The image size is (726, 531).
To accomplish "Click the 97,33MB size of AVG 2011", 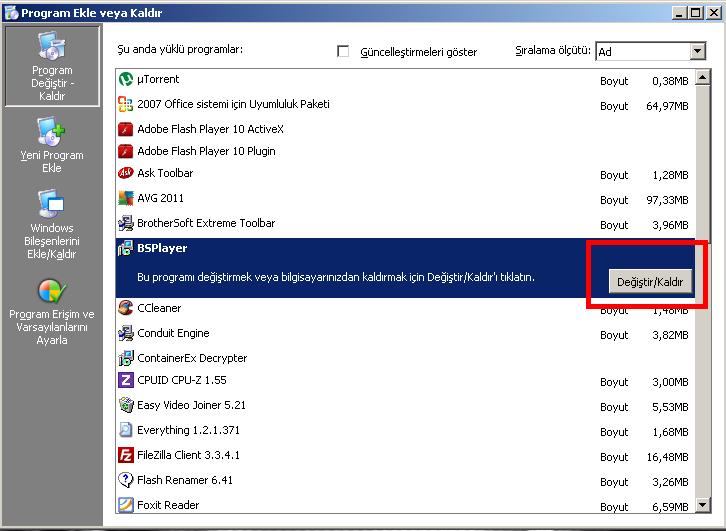I will (x=667, y=200).
